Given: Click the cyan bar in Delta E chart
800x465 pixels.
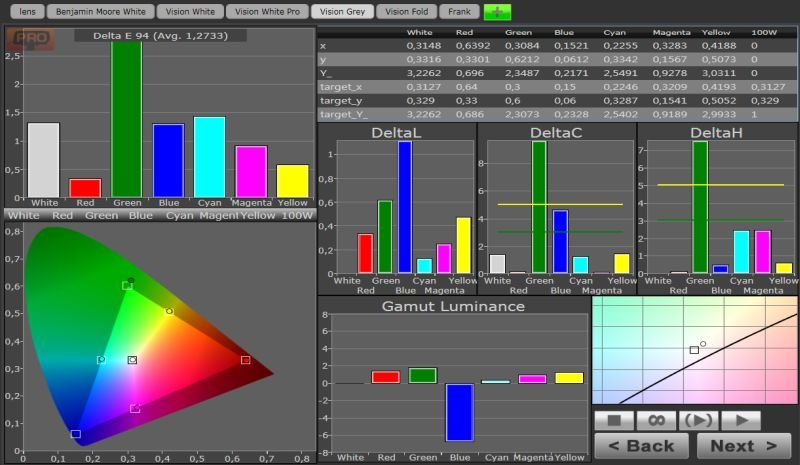Looking at the screenshot, I should [x=210, y=157].
